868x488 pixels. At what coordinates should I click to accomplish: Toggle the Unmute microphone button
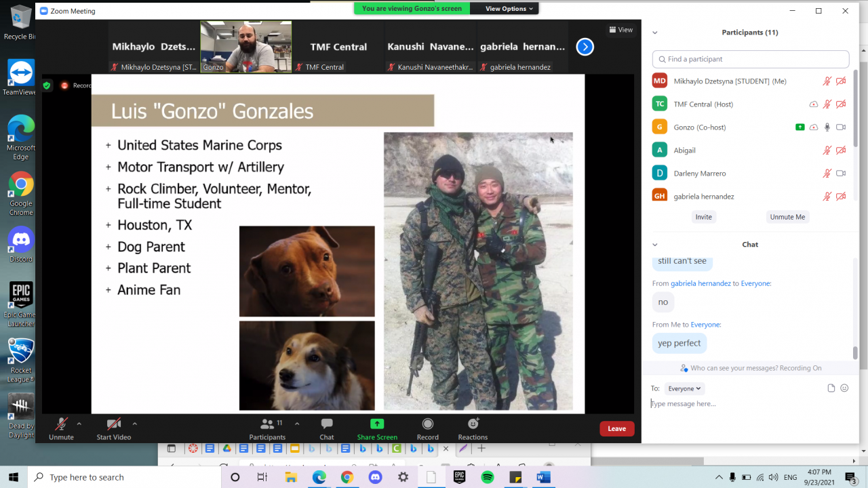point(61,425)
